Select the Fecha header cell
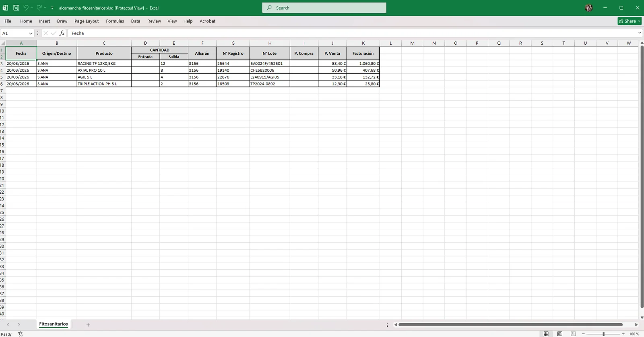 click(x=21, y=53)
